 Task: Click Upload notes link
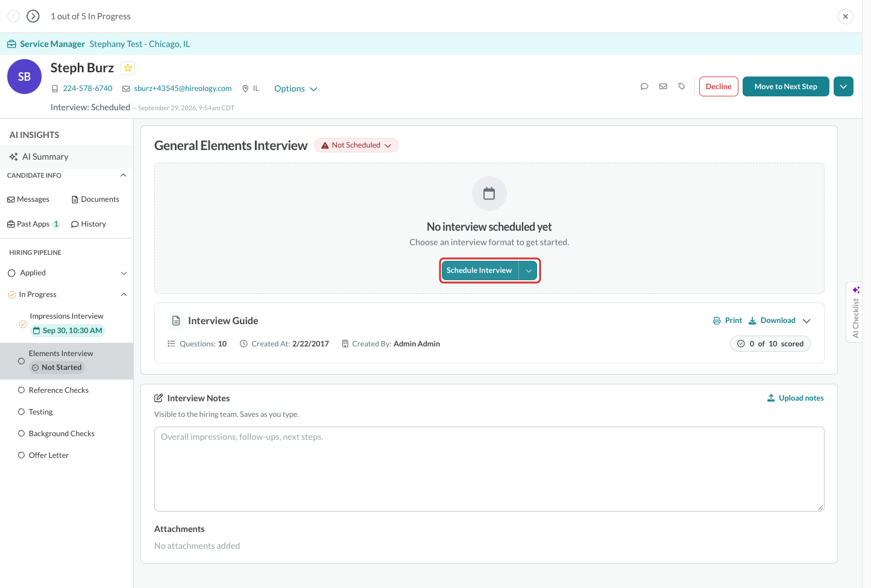tap(795, 398)
